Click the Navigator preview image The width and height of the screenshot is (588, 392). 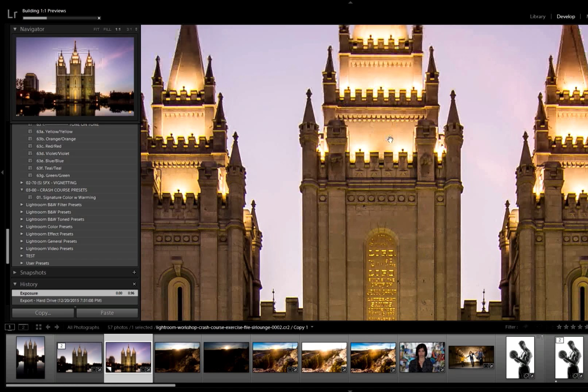tap(75, 76)
